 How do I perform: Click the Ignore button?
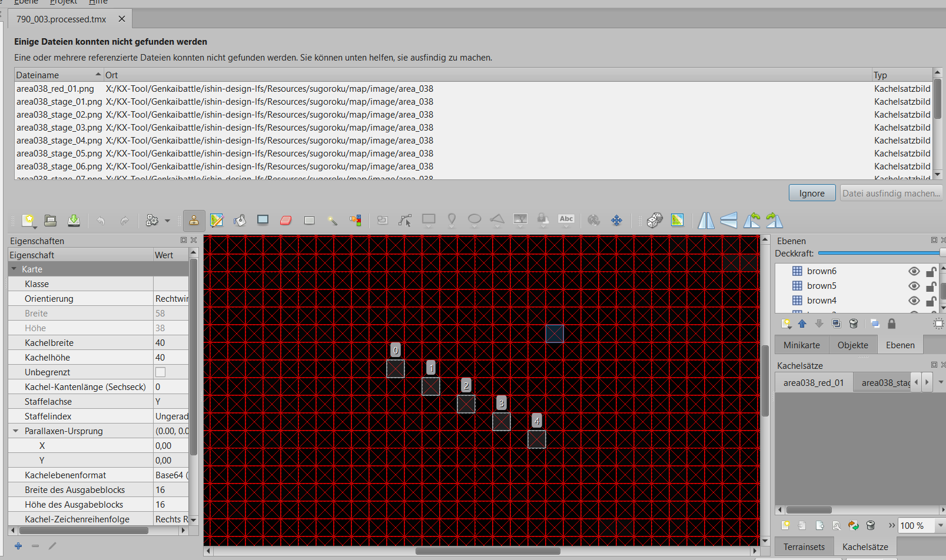(812, 193)
